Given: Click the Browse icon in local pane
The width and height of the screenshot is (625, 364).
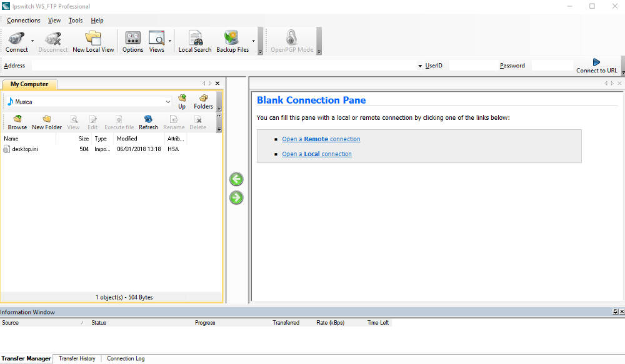Looking at the screenshot, I should coord(17,122).
